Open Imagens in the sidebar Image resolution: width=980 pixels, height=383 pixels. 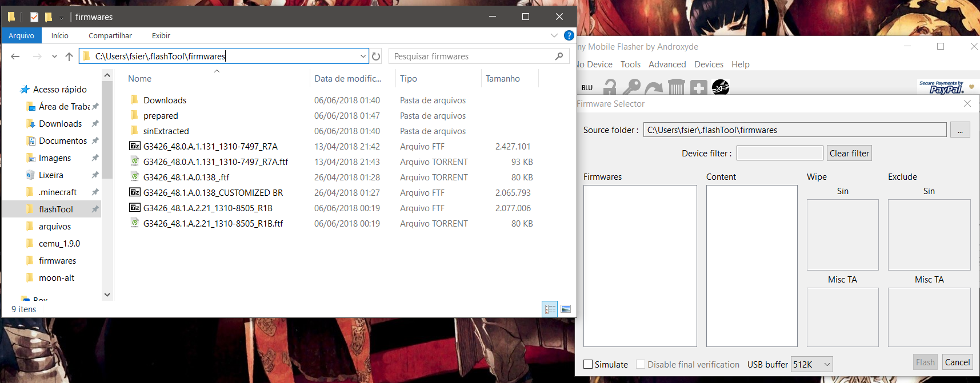[55, 158]
